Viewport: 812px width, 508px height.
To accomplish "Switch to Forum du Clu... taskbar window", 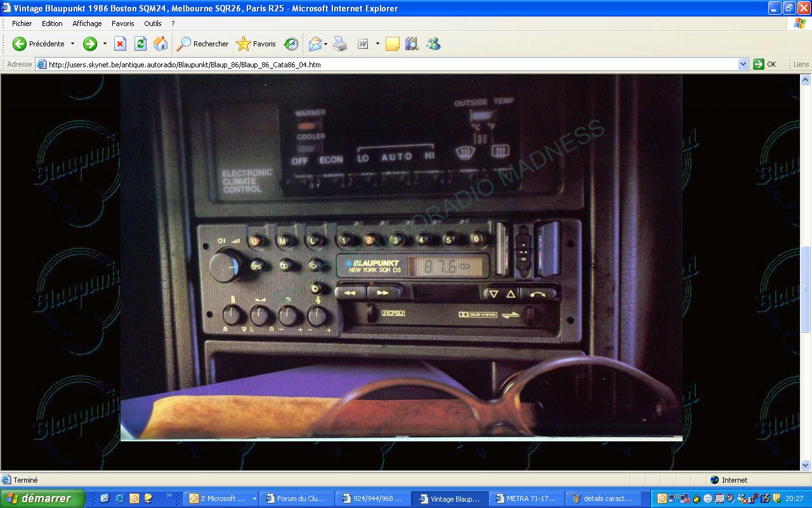I will (298, 498).
